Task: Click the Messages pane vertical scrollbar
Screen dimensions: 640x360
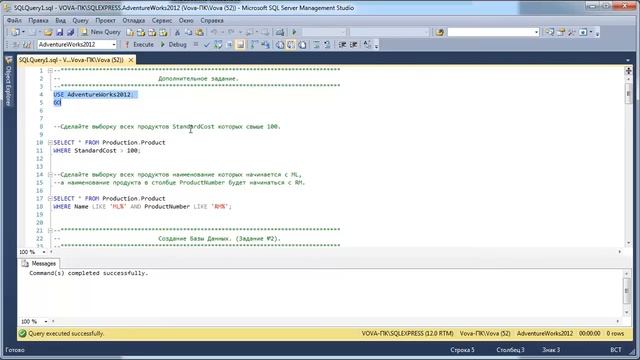Action: 627,292
